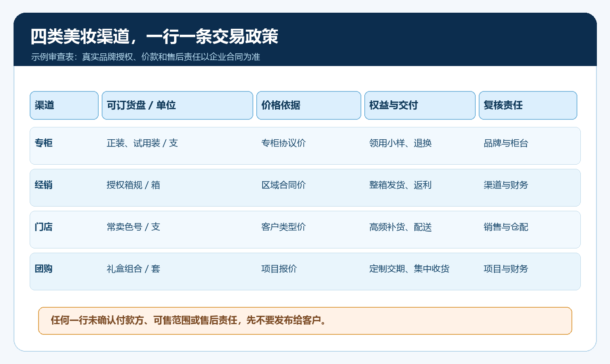This screenshot has height=364, width=610.
Task: Click the 渠道 column header
Action: [x=64, y=105]
